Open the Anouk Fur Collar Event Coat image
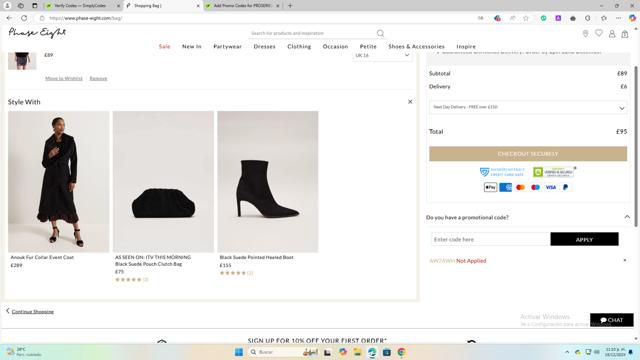 pyautogui.click(x=59, y=182)
